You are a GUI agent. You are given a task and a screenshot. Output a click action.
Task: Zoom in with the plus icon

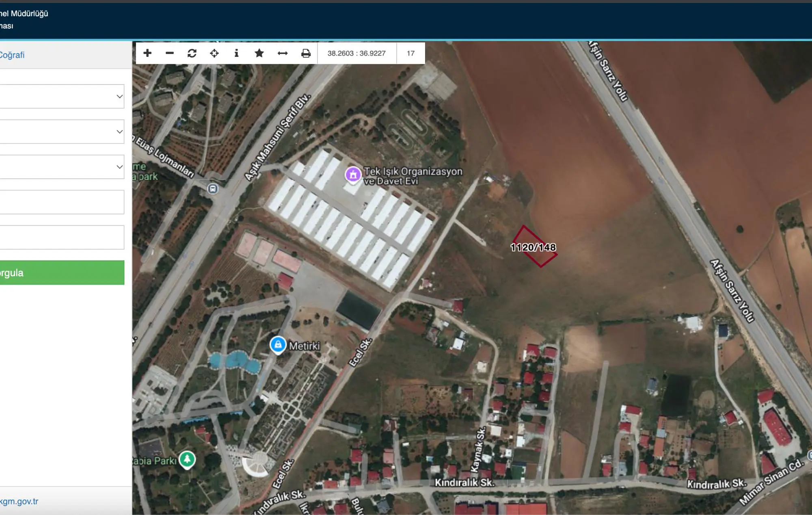(x=147, y=53)
